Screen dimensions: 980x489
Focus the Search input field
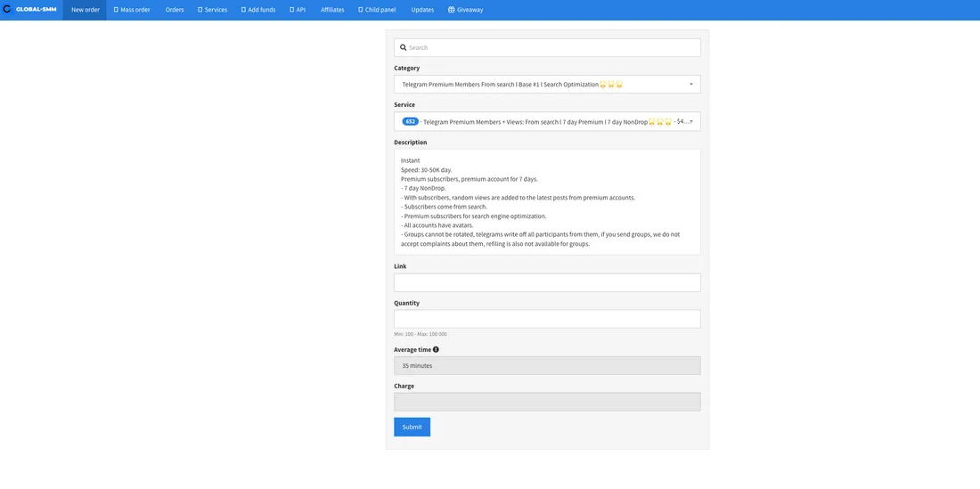[547, 47]
